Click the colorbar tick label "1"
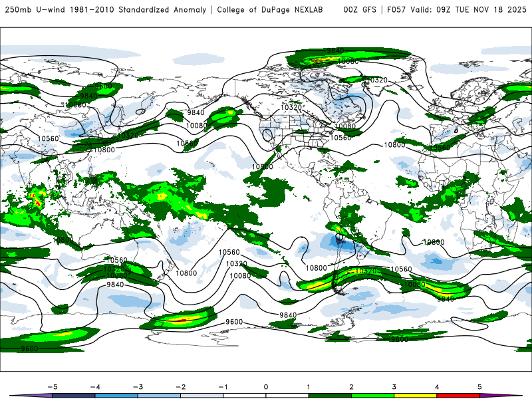Image resolution: width=532 pixels, height=399 pixels. (309, 387)
